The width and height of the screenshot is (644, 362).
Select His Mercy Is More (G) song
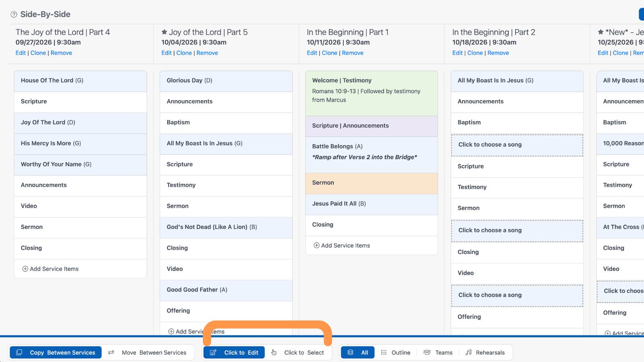point(80,144)
